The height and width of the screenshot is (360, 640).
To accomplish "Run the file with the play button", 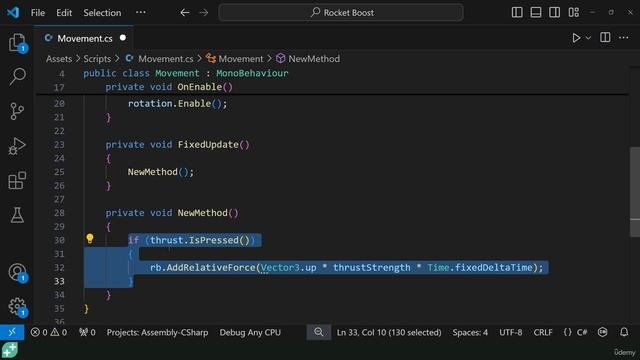I will pyautogui.click(x=576, y=38).
